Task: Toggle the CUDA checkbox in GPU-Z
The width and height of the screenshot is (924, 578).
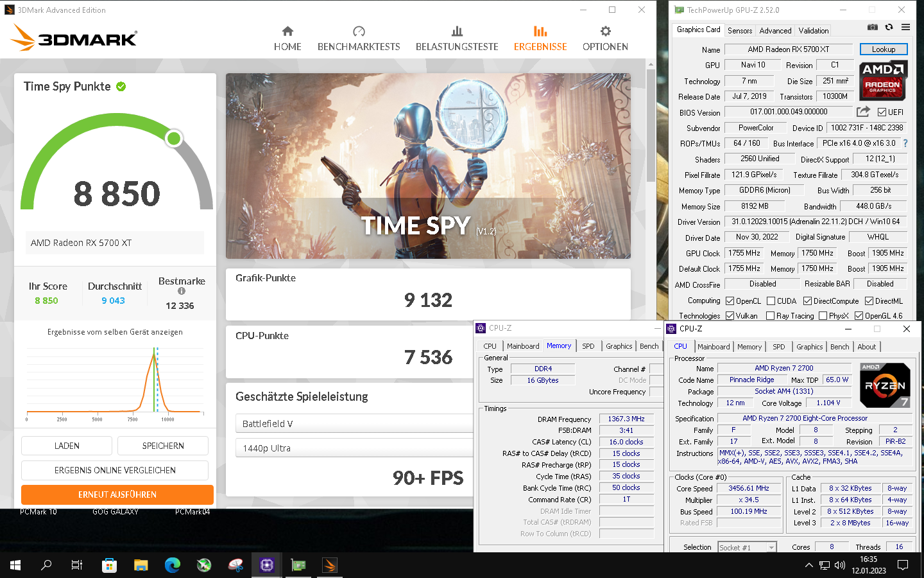Action: [771, 301]
